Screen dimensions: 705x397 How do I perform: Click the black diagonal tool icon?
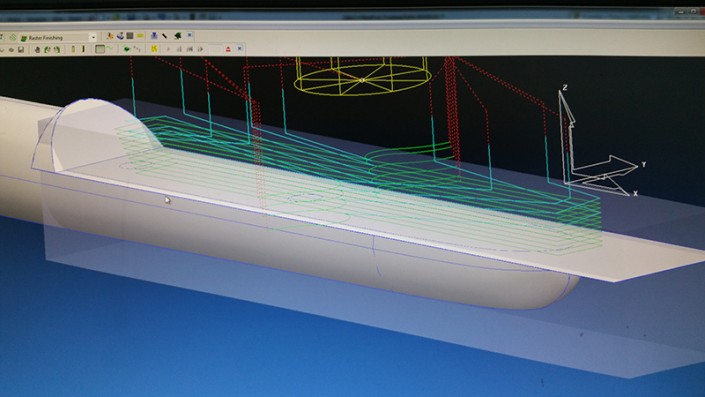[164, 36]
